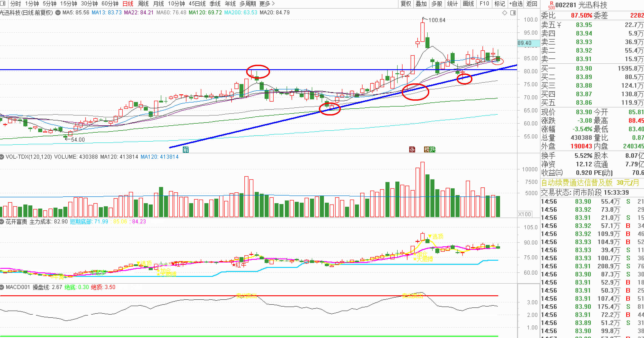Switch to the 60分钟 period tab
The width and height of the screenshot is (644, 338).
tap(110, 4)
